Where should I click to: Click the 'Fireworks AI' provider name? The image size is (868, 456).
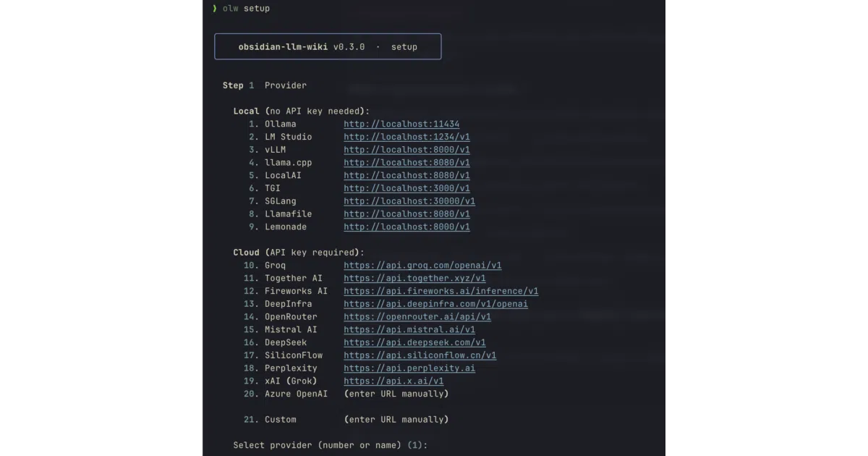(x=296, y=291)
